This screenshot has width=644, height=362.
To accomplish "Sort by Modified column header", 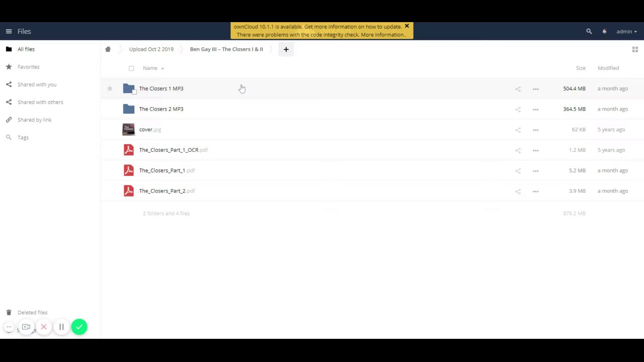I will point(608,68).
